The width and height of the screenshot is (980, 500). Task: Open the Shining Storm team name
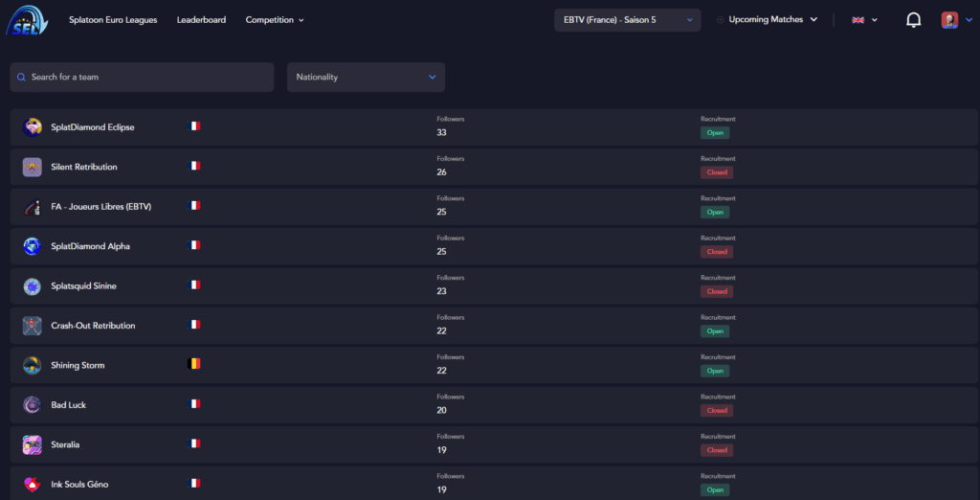click(78, 366)
